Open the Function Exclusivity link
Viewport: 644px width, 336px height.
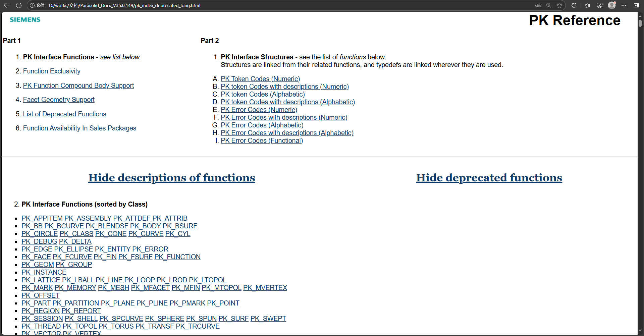point(52,71)
